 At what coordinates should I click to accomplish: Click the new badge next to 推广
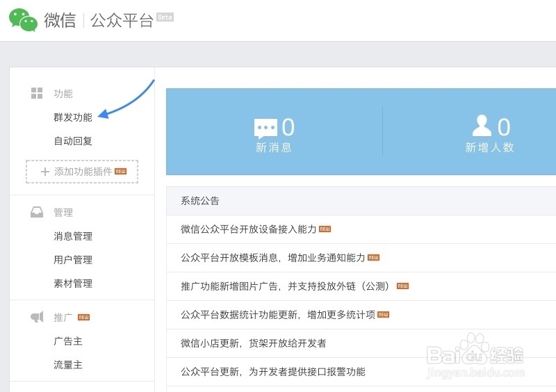point(83,317)
